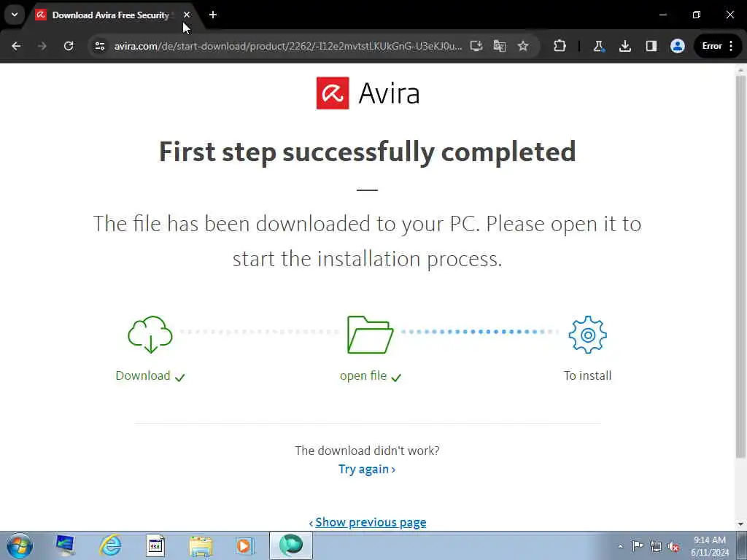
Task: Open the user profile avatar
Action: pyautogui.click(x=678, y=46)
